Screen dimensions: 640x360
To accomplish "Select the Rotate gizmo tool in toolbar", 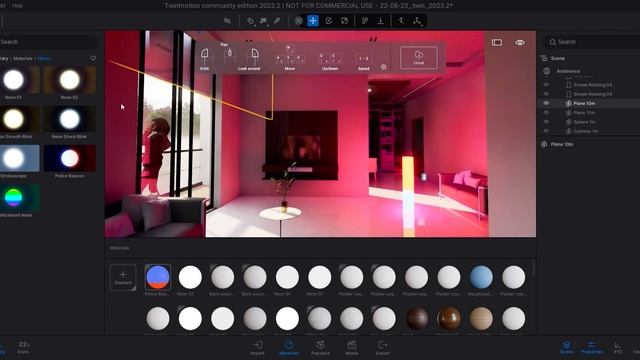I will tap(329, 21).
